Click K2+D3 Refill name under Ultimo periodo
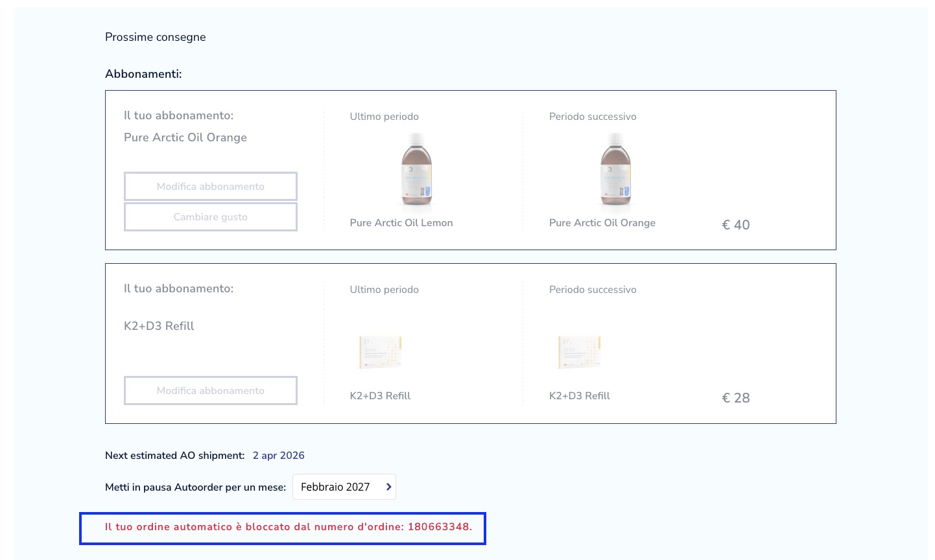This screenshot has width=935, height=560. tap(381, 396)
